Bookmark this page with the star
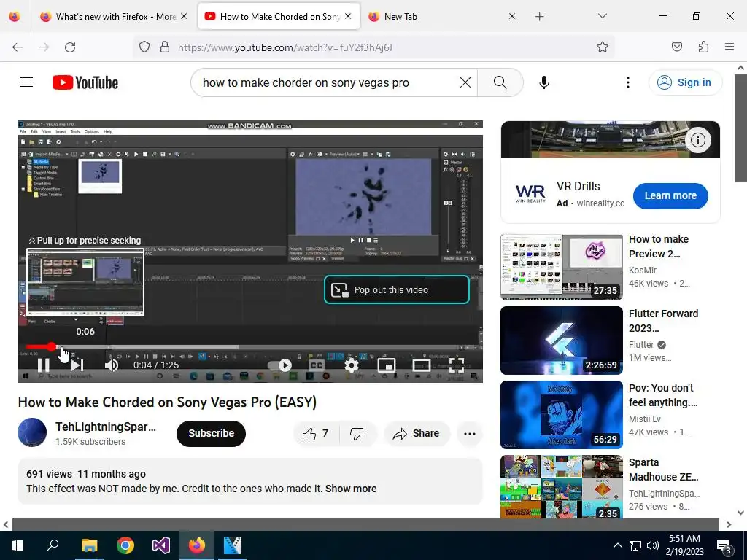The image size is (747, 560). [603, 47]
